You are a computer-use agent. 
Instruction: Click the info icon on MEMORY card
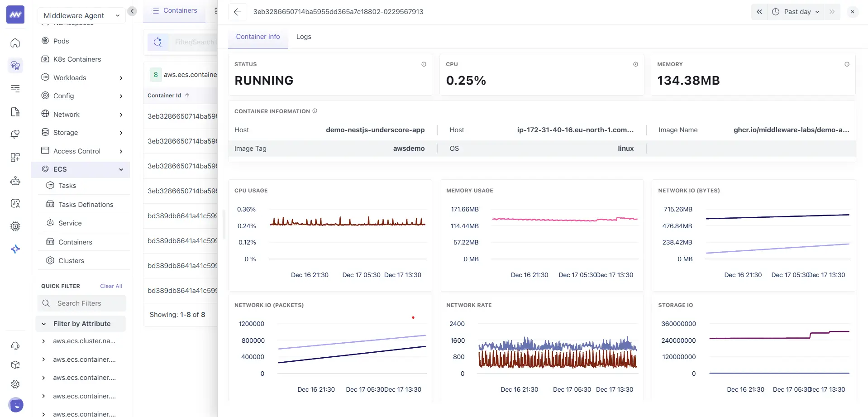(x=847, y=64)
